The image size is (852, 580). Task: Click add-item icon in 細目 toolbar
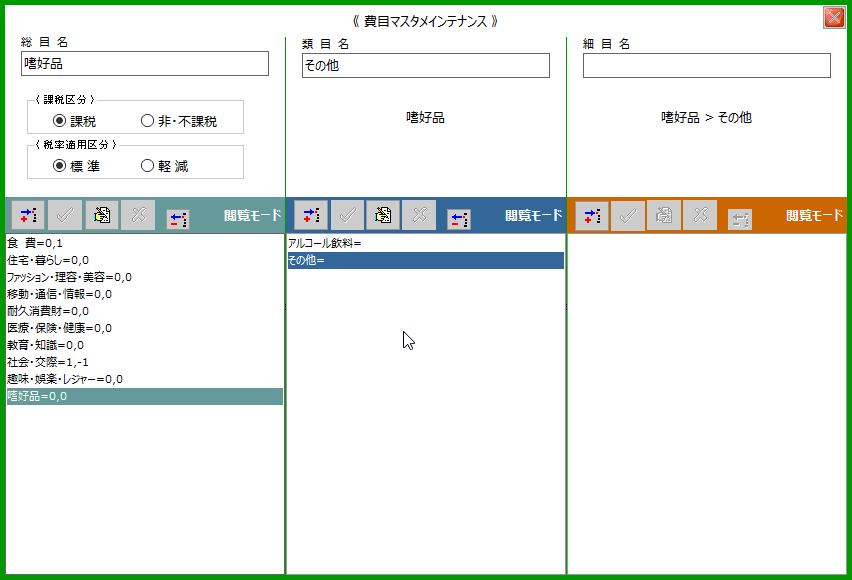(x=592, y=215)
